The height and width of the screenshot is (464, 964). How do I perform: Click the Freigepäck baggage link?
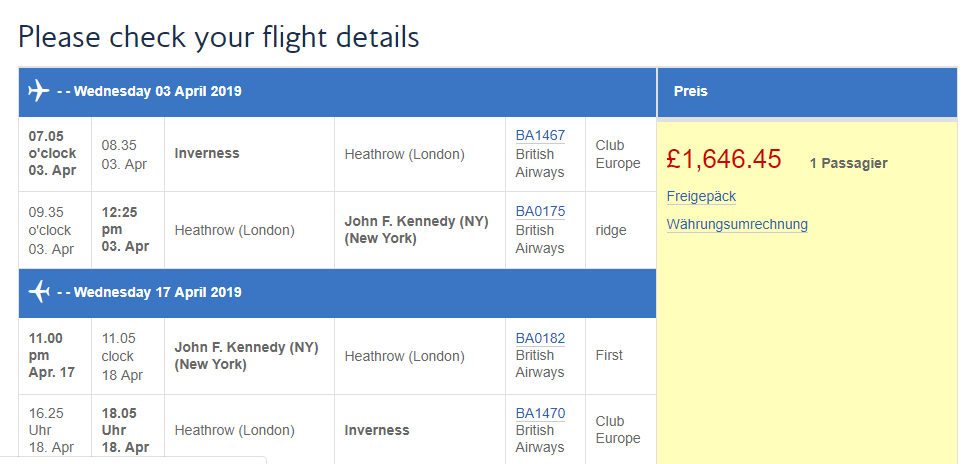pos(701,196)
